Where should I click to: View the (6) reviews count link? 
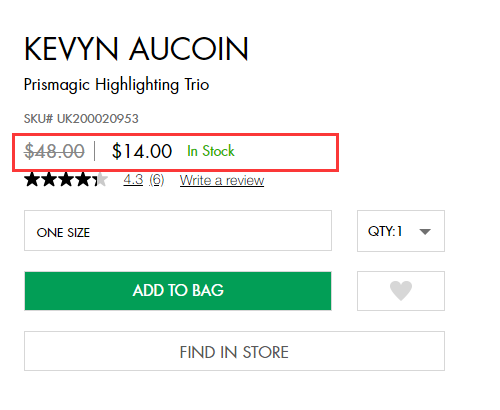[x=156, y=180]
